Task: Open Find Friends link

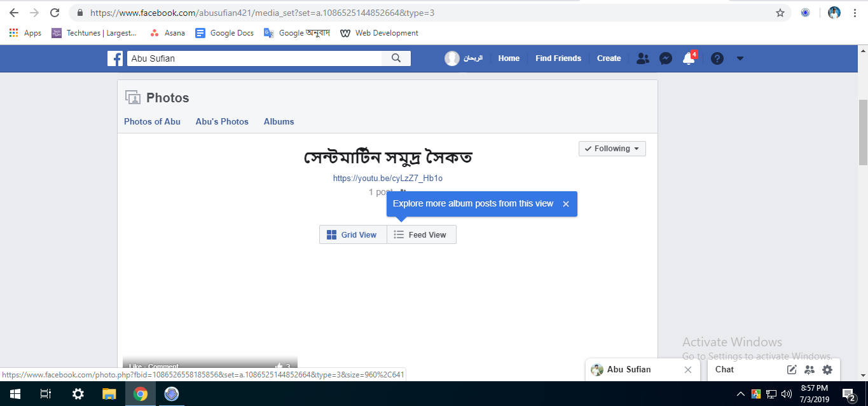Action: (x=558, y=58)
